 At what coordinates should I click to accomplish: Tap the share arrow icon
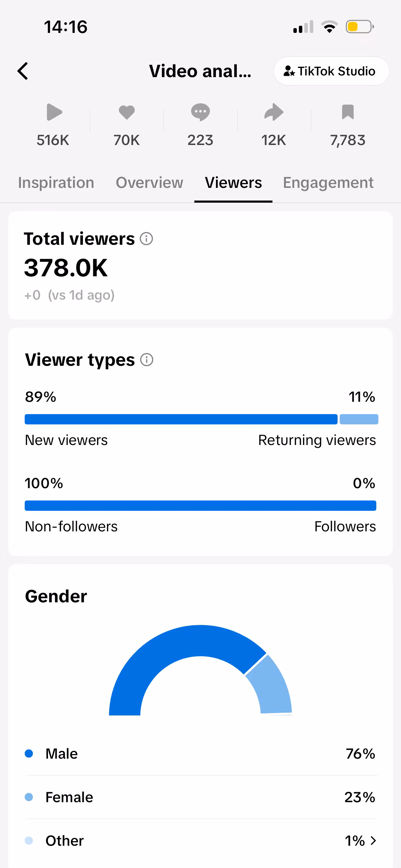coord(274,112)
